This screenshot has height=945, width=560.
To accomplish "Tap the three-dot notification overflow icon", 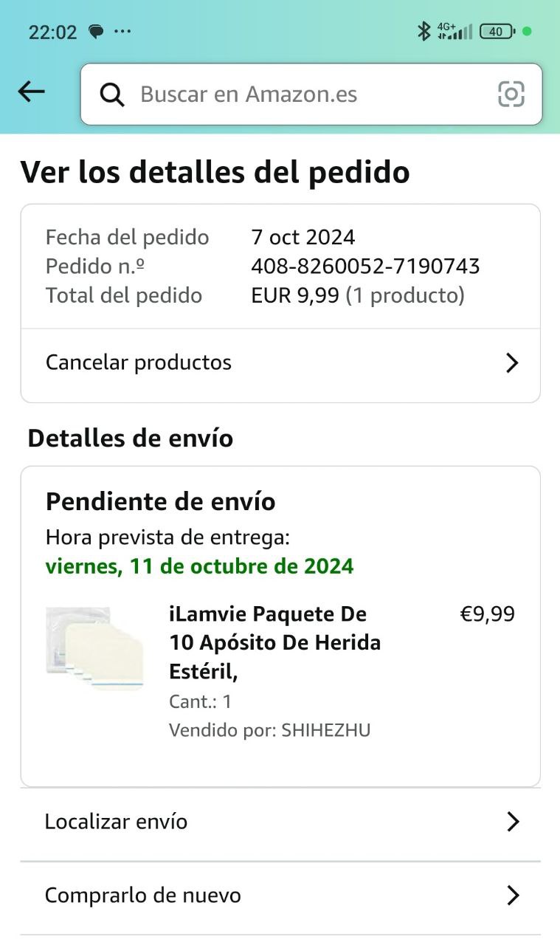I will tap(122, 32).
